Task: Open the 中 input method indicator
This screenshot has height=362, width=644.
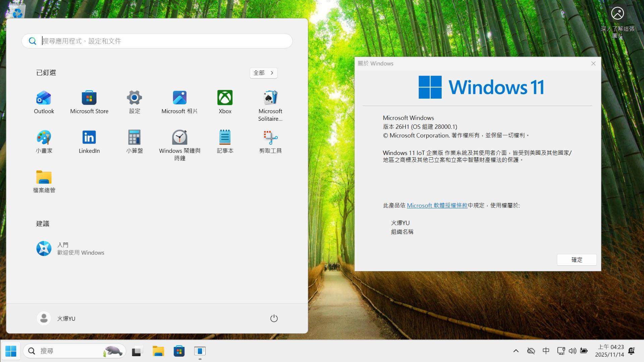Action: 546,351
